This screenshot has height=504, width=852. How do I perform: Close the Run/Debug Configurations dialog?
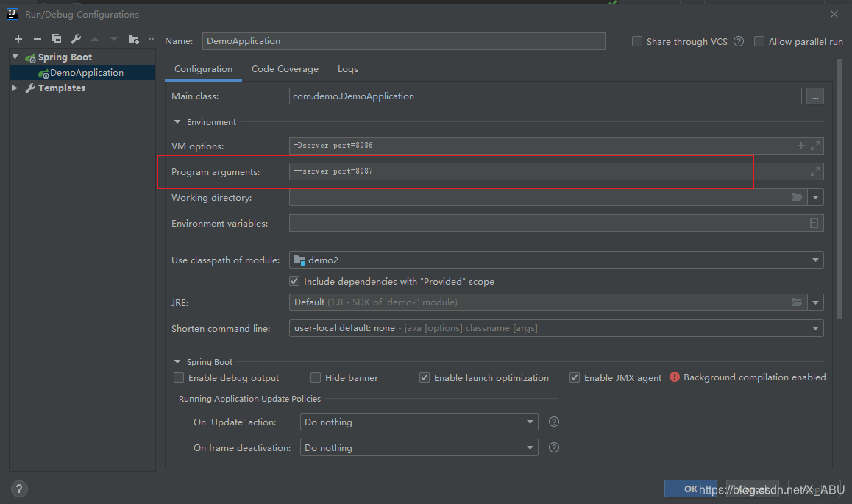point(834,14)
